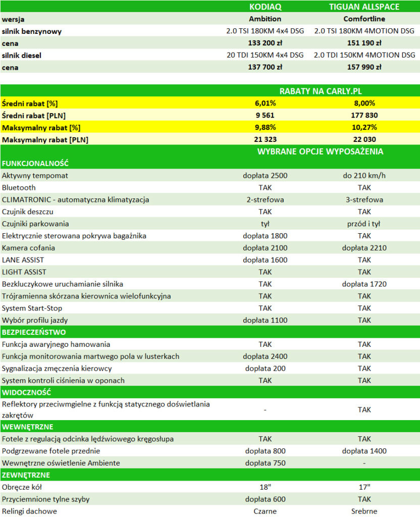The image size is (420, 517).
Task: Select the Aktywny tempomat row label
Action: [35, 176]
